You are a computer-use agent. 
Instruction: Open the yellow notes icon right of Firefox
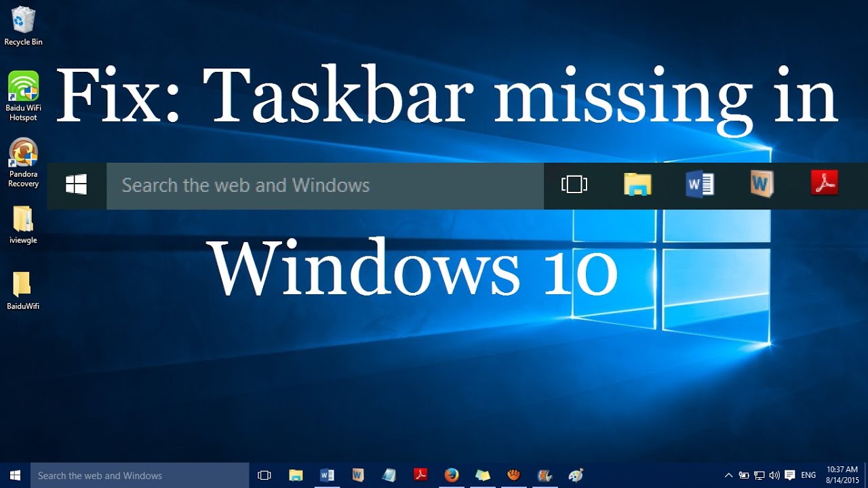[x=483, y=475]
